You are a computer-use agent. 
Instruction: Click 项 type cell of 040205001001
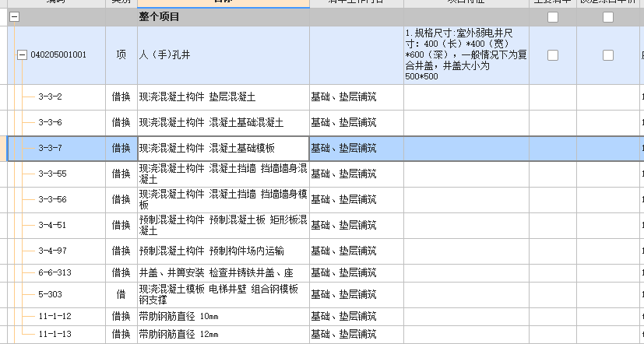[121, 55]
